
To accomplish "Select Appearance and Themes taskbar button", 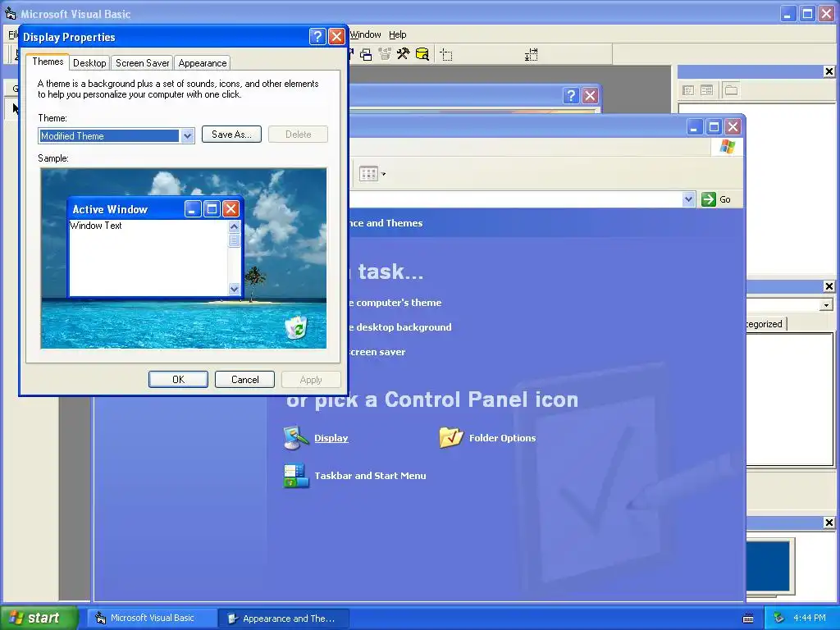I will 284,619.
